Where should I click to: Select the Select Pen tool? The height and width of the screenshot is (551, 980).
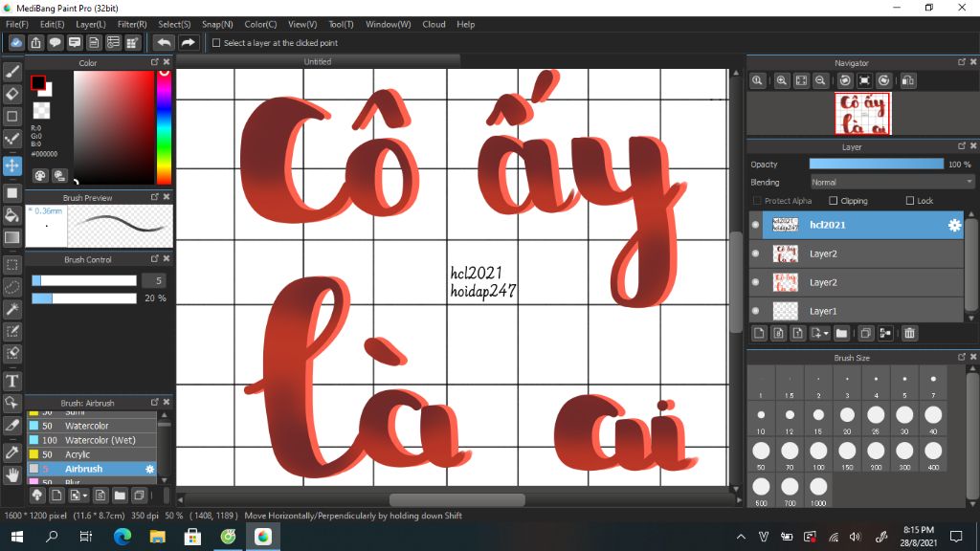tap(11, 331)
